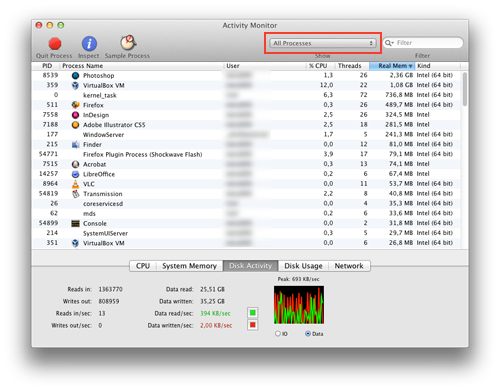Screen dimensions: 500x391
Task: Click the VLC traffic cone icon
Action: click(x=76, y=184)
